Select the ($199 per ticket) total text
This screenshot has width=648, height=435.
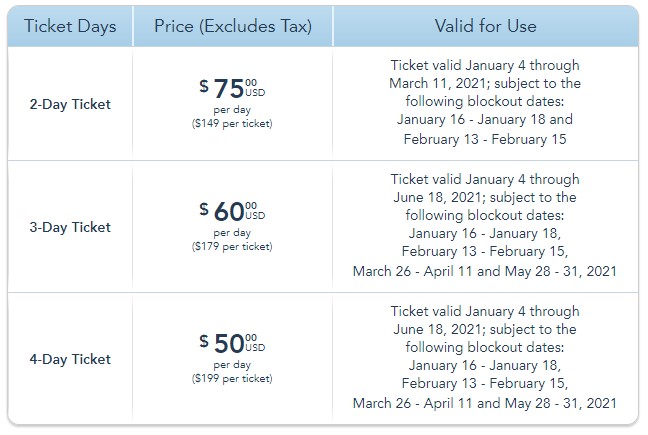pos(232,379)
